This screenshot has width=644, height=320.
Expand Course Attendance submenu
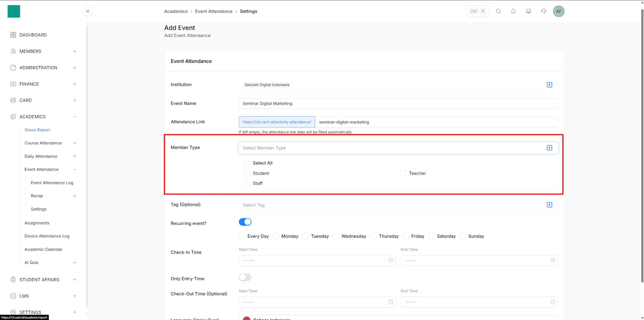coord(74,143)
